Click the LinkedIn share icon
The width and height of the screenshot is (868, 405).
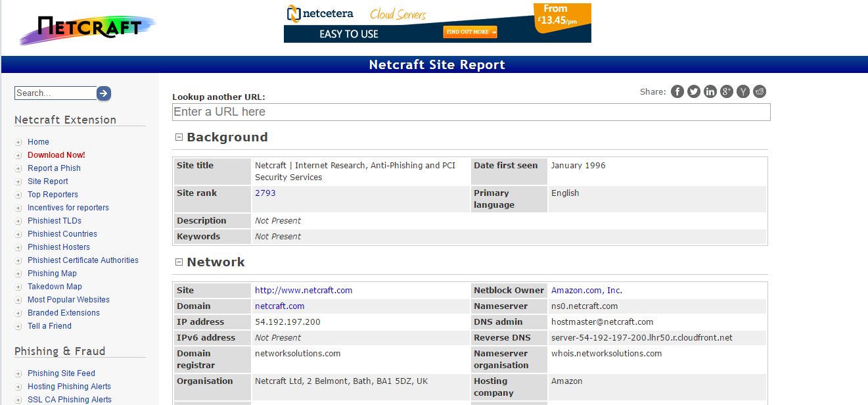(x=710, y=91)
